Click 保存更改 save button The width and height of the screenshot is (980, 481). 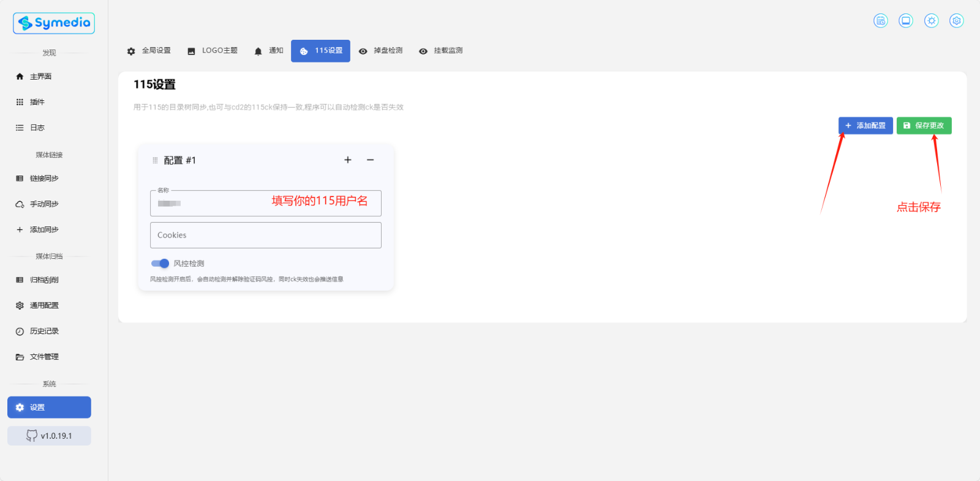(924, 125)
